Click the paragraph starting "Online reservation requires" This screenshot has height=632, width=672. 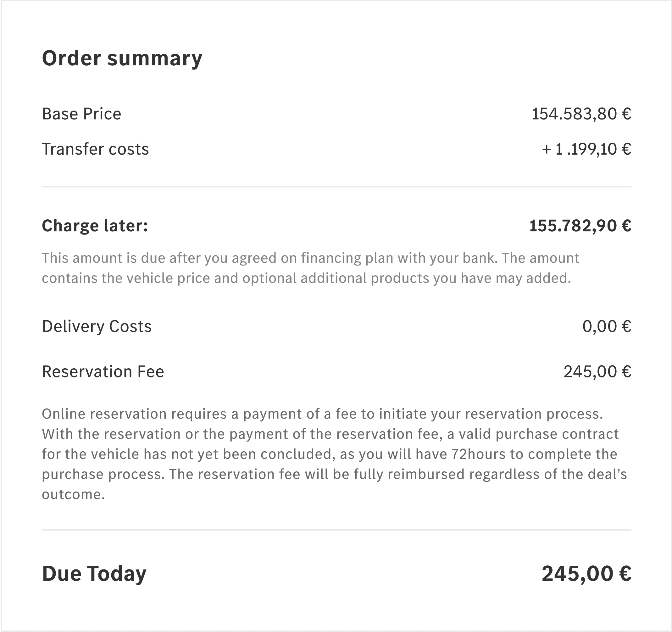pos(334,454)
